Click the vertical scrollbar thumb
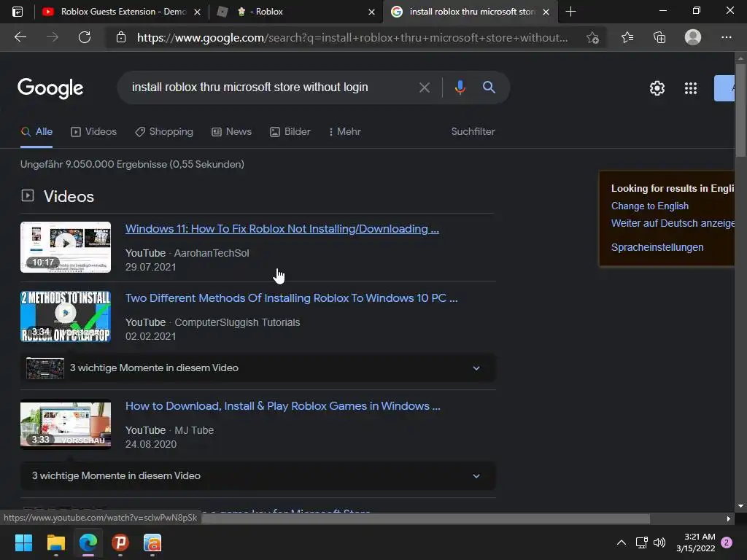This screenshot has width=747, height=560. tap(740, 109)
